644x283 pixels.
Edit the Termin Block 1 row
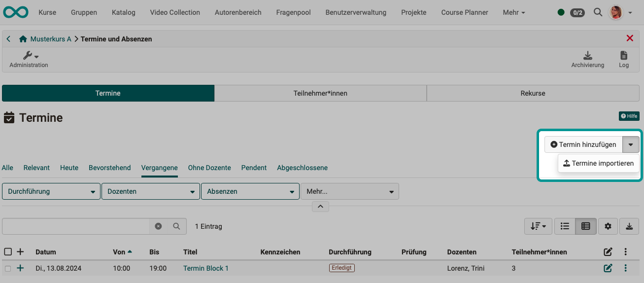(608, 268)
